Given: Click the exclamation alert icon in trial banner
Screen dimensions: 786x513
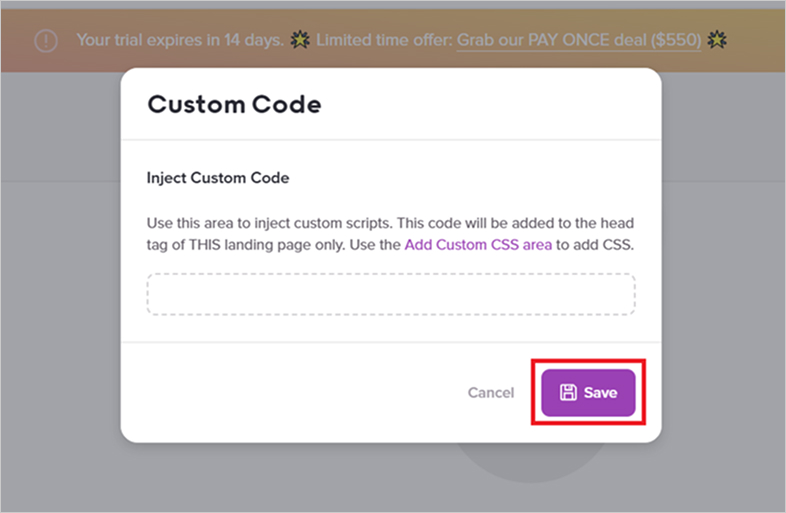Looking at the screenshot, I should (46, 41).
